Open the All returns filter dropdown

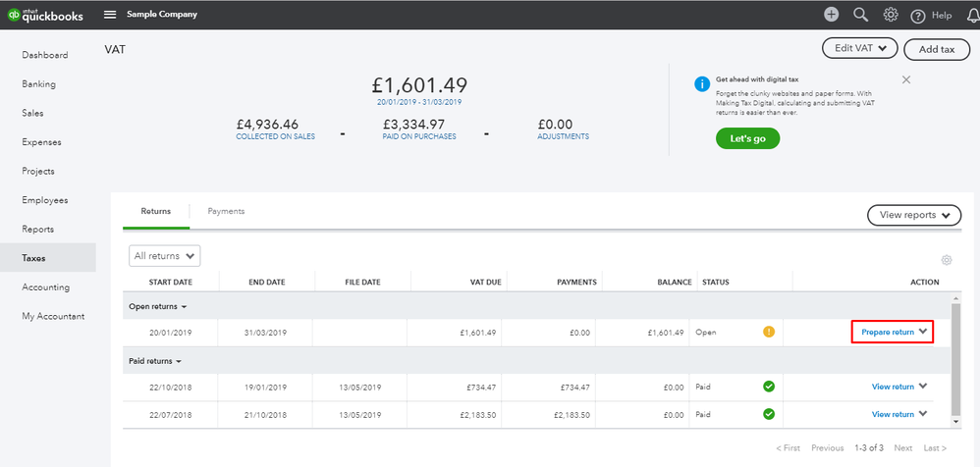tap(164, 256)
